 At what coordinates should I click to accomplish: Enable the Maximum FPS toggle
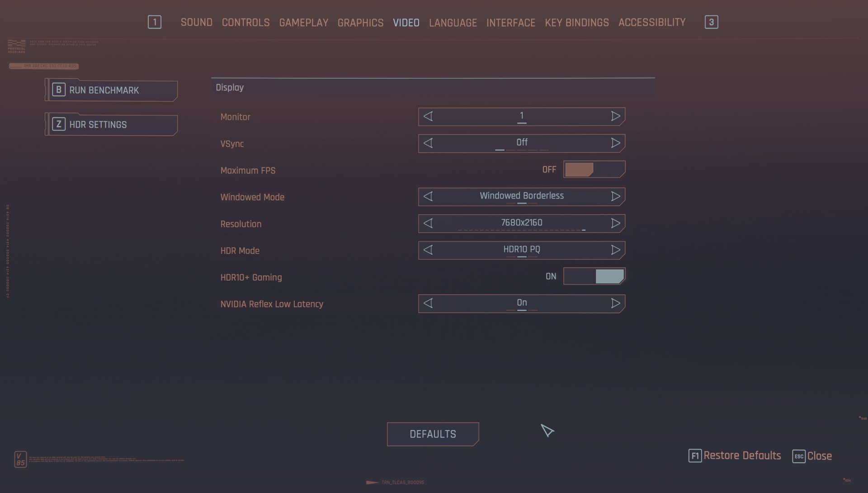click(x=594, y=170)
